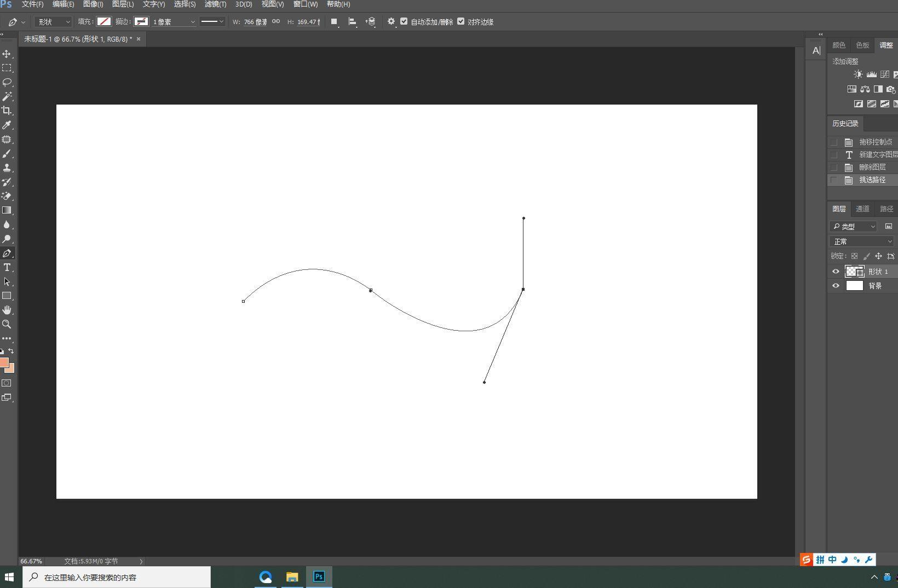Open the stroke color swatch

(x=141, y=22)
